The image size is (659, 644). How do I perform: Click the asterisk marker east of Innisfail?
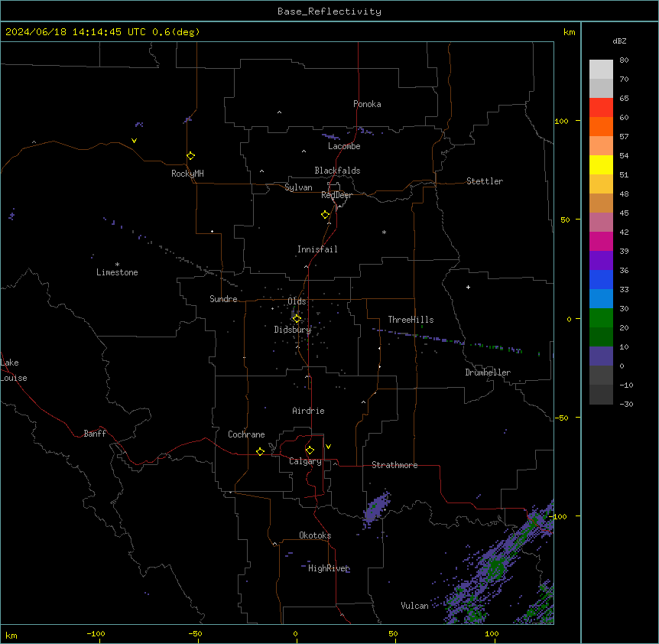(x=384, y=232)
